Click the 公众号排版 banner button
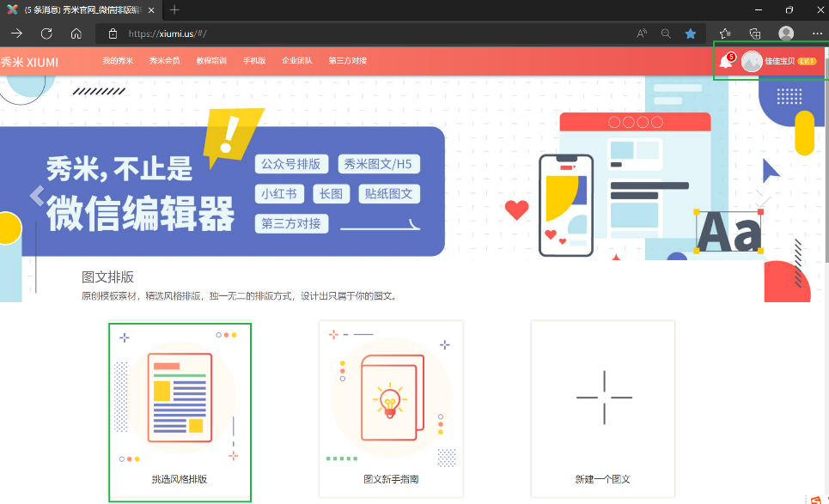The height and width of the screenshot is (504, 829). pyautogui.click(x=291, y=163)
